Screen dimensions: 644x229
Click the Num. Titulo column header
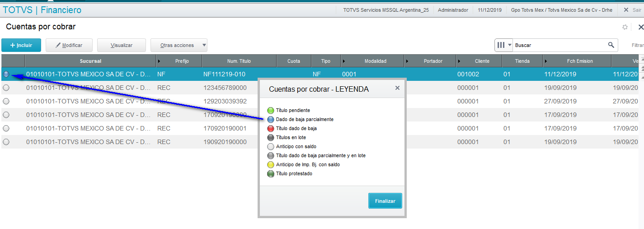click(239, 61)
